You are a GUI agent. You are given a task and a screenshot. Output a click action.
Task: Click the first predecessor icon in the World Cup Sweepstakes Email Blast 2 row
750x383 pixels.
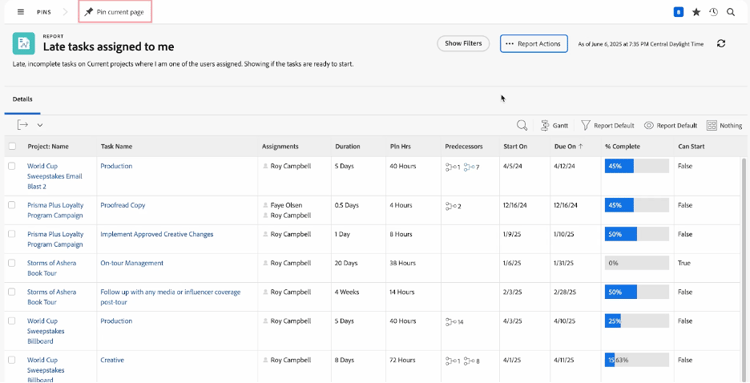[452, 167]
